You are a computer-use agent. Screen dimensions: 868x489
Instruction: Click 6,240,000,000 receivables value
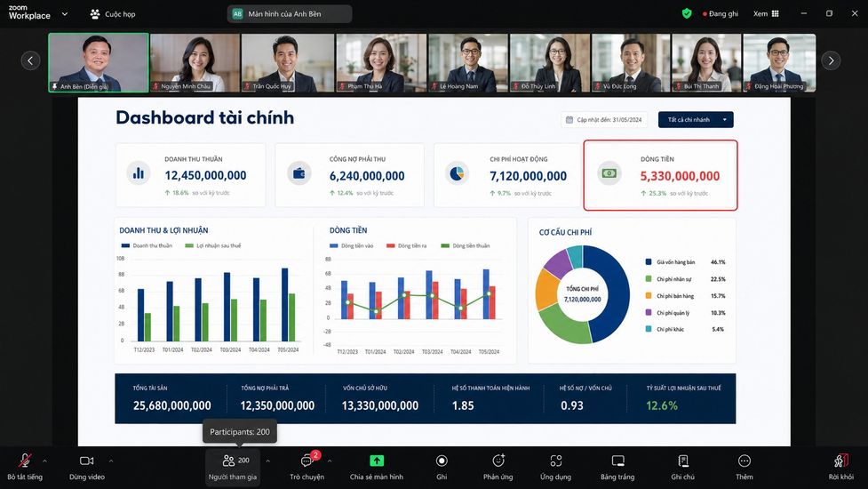[367, 176]
